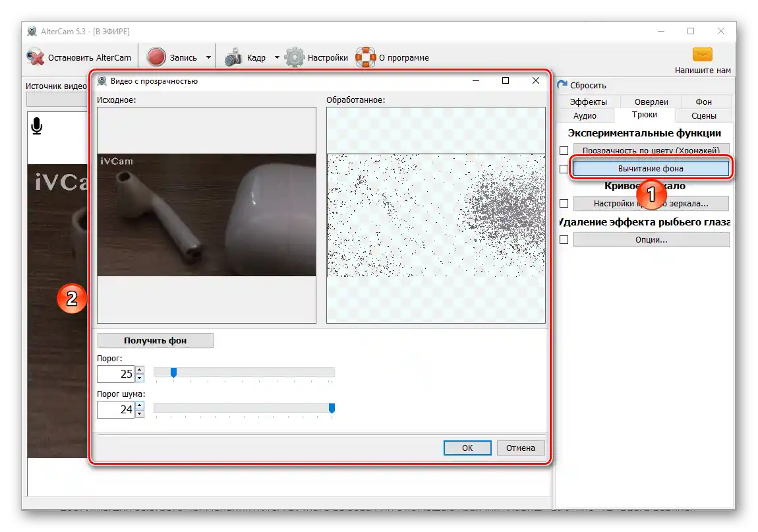The image size is (758, 532).
Task: Click the Stop AlterCam red X icon
Action: click(x=36, y=57)
